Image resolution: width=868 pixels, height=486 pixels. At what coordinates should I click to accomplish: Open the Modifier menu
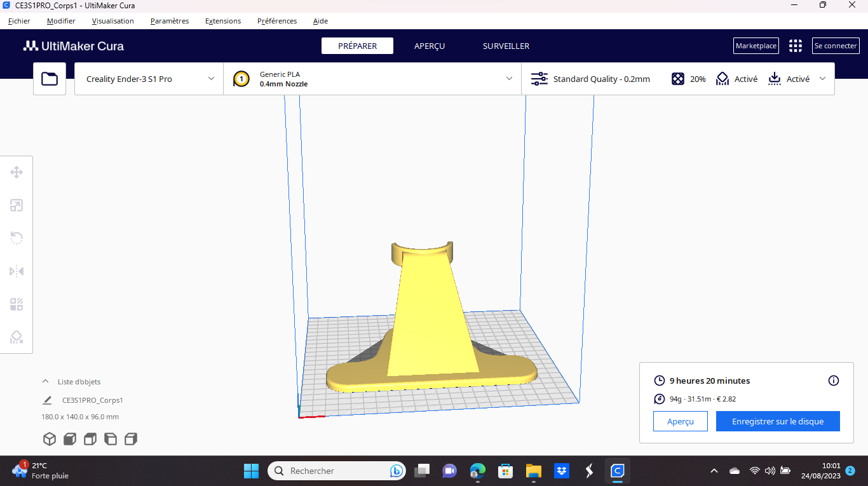tap(61, 21)
